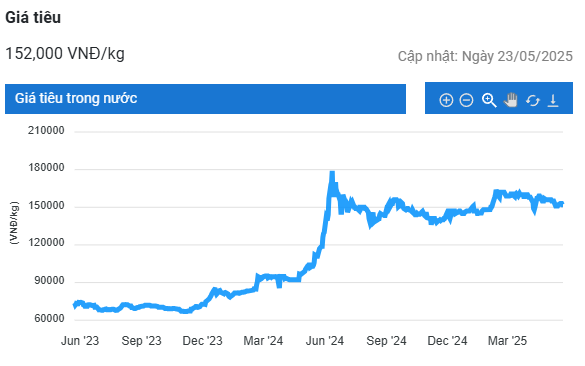Click the Mar '24 x-axis label

[263, 341]
